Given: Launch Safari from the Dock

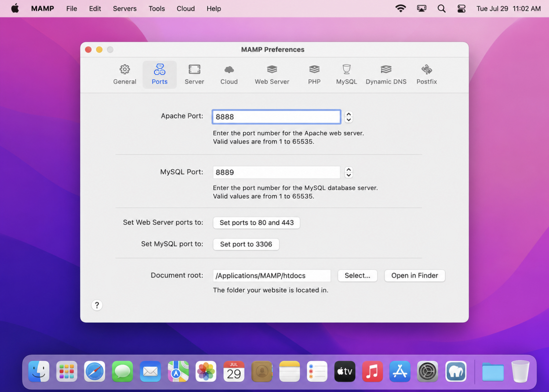Looking at the screenshot, I should pyautogui.click(x=95, y=371).
